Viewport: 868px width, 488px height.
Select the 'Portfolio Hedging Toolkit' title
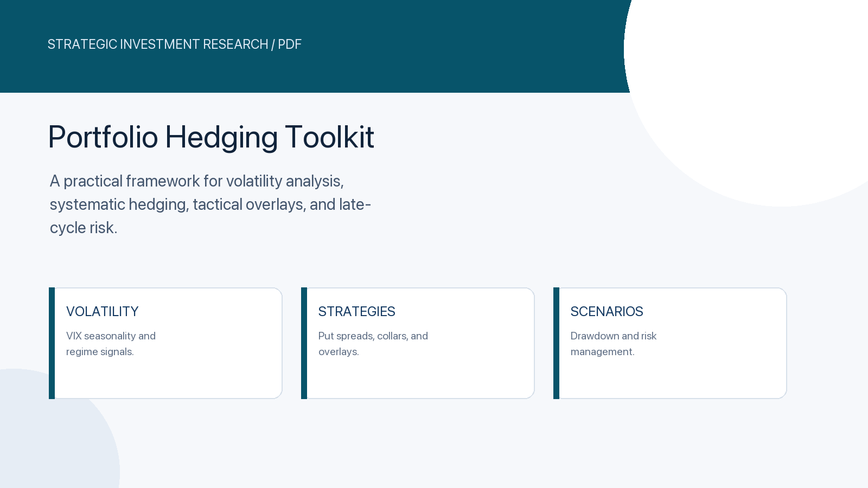tap(211, 137)
